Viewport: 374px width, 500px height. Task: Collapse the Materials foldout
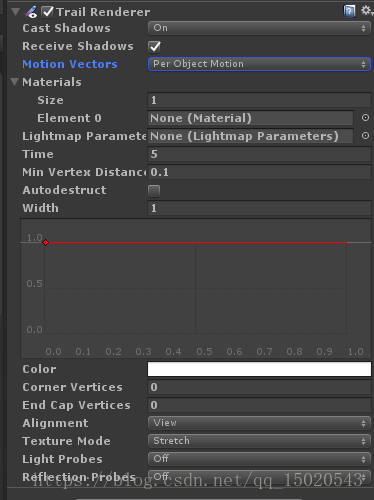click(14, 82)
